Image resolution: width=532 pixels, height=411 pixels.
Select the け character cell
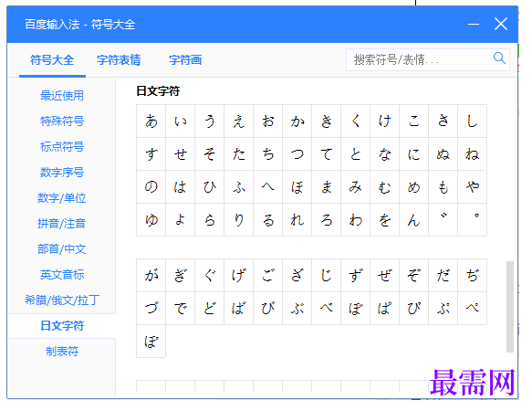point(384,121)
